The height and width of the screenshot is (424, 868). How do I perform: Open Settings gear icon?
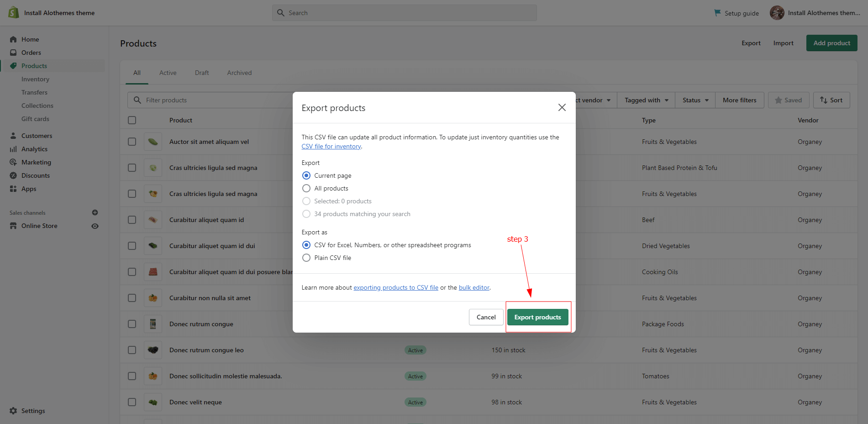tap(13, 411)
